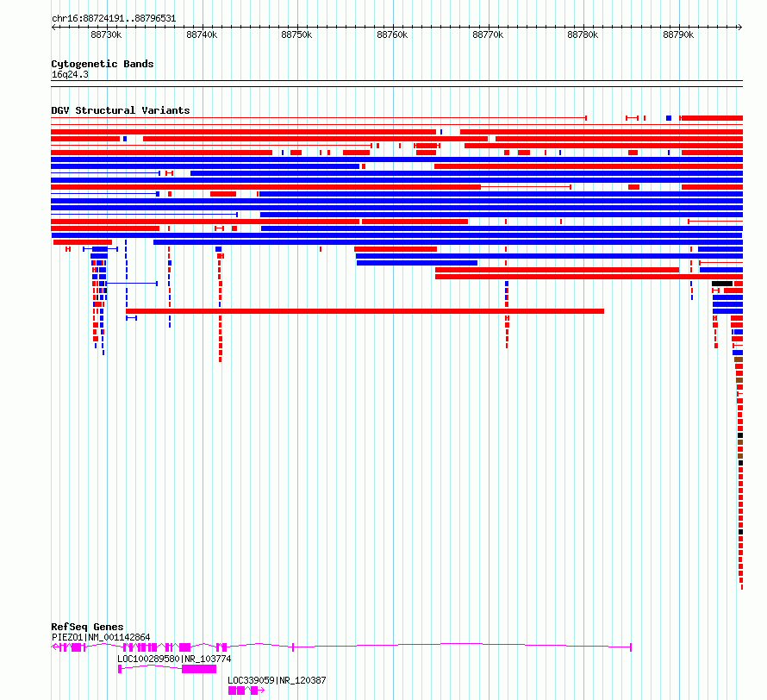Click the 88730k ruler tick label

[x=106, y=34]
